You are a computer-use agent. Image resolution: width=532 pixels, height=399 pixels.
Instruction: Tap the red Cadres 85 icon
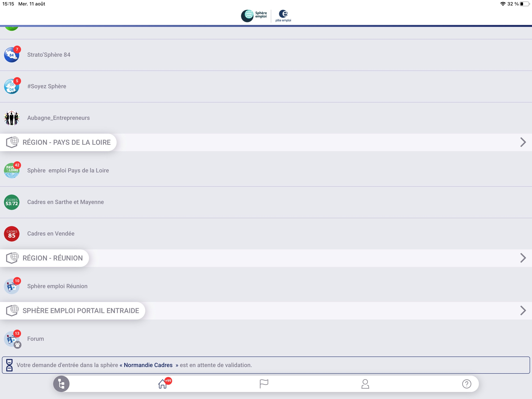pyautogui.click(x=11, y=234)
